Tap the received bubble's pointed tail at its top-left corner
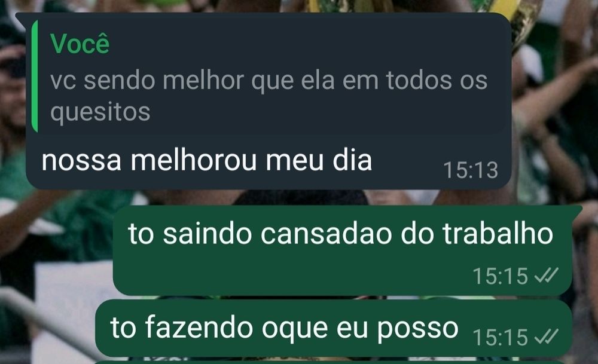 click(22, 19)
